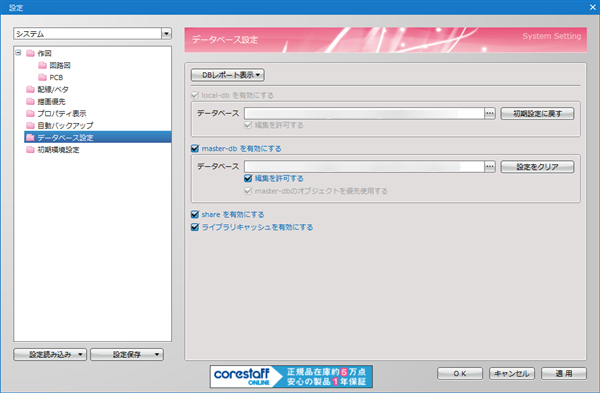Select 描画優先 in the settings tree

pyautogui.click(x=51, y=101)
